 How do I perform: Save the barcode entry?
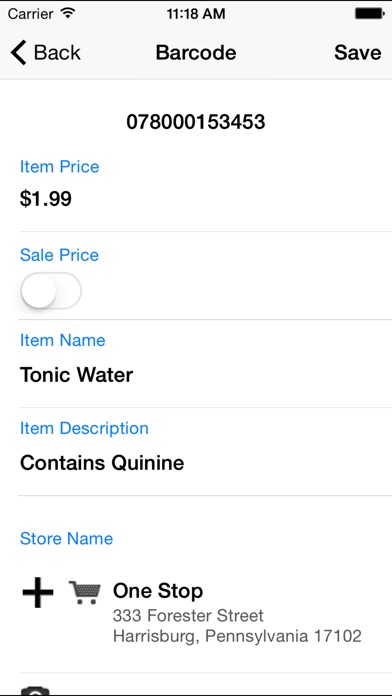click(x=357, y=52)
